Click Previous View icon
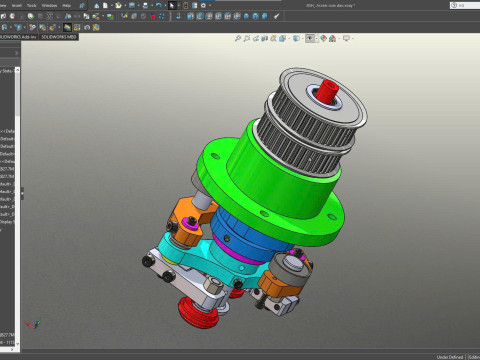This screenshot has width=480, height=360. pyautogui.click(x=256, y=39)
